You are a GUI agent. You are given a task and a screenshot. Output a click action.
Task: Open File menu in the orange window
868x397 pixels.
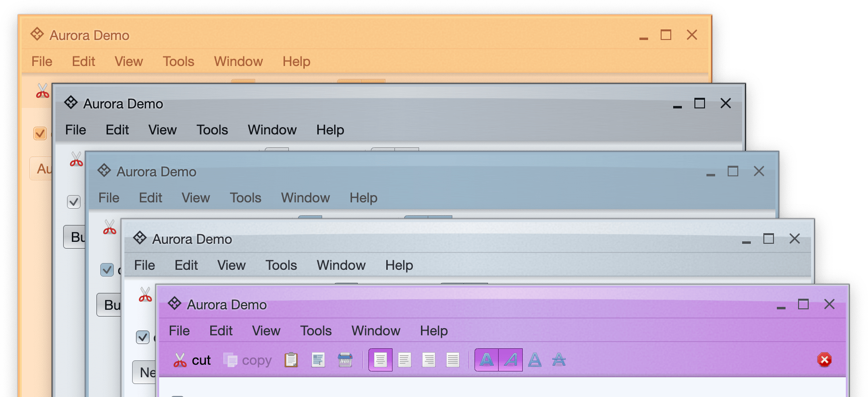click(42, 61)
